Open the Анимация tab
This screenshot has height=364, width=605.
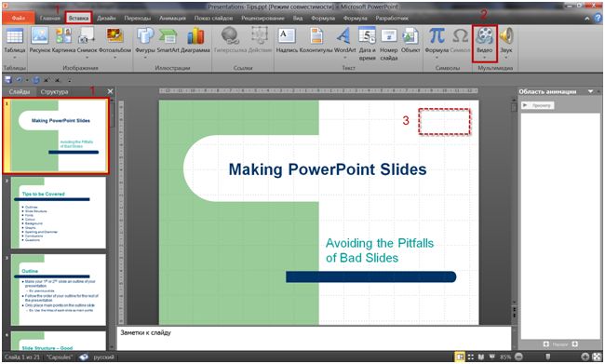coord(172,18)
